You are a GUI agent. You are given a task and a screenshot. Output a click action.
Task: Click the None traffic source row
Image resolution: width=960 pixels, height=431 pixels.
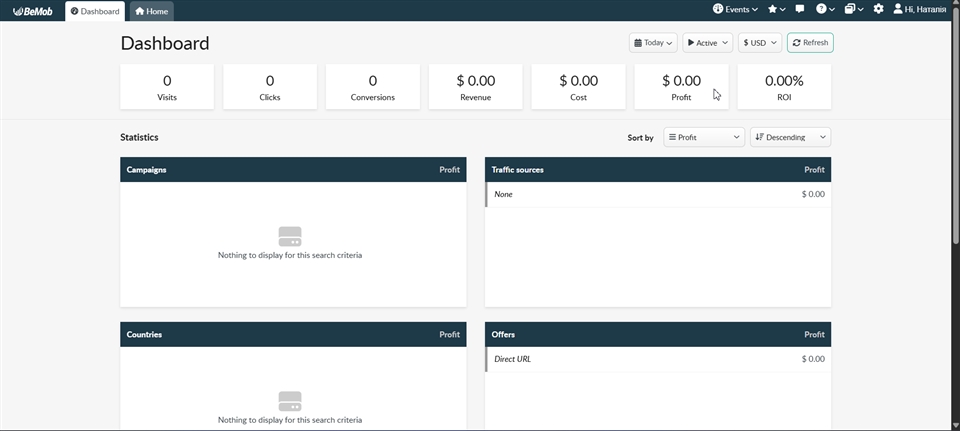[x=657, y=194]
